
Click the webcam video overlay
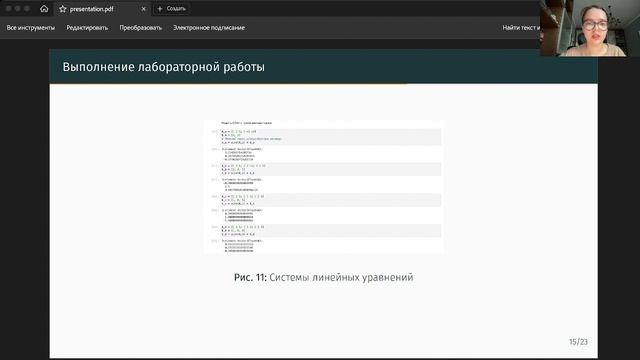coord(589,28)
